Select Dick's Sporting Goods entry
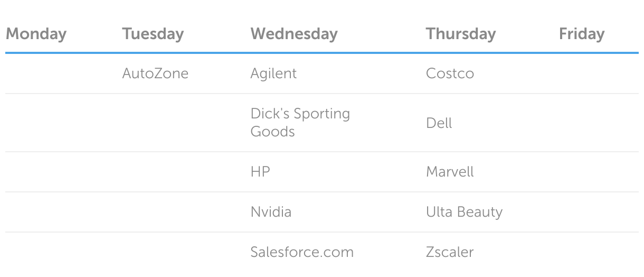Viewport: 644px width, 277px height. coord(300,123)
